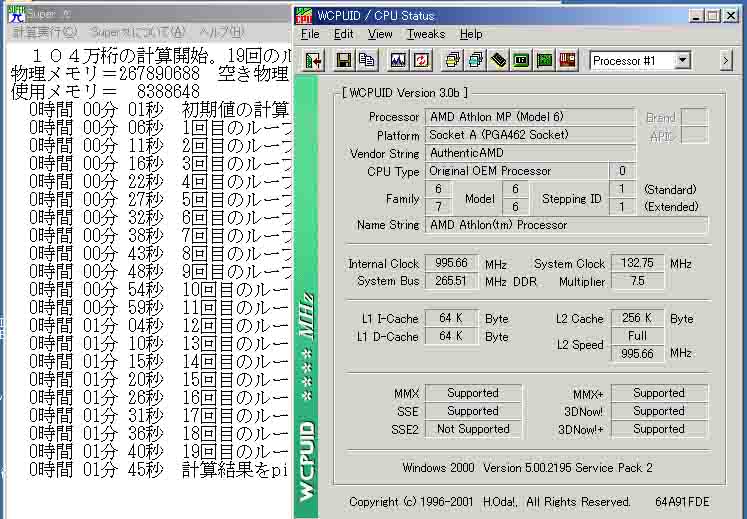Viewport: 747px width, 519px height.
Task: Click the floppy disk Save icon
Action: click(x=343, y=61)
